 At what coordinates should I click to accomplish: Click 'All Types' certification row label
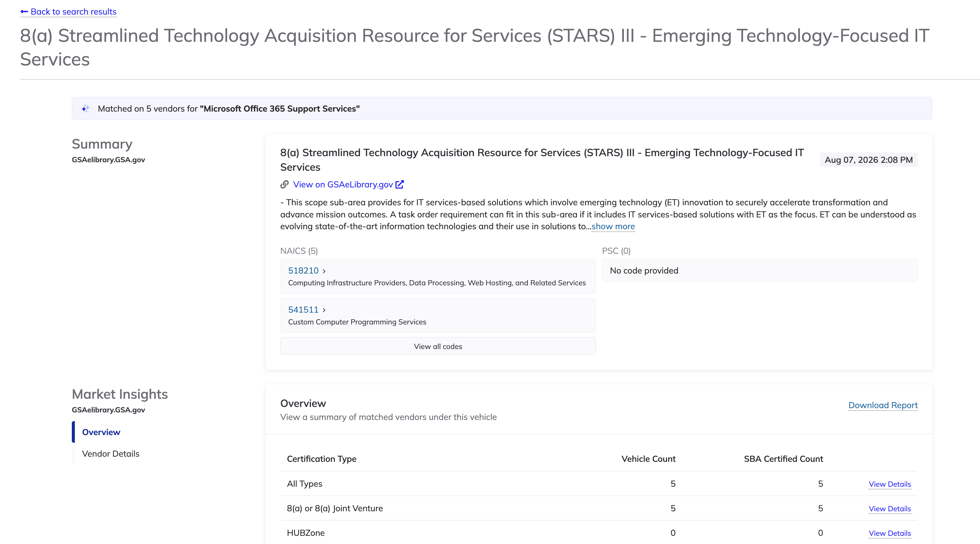pos(304,484)
